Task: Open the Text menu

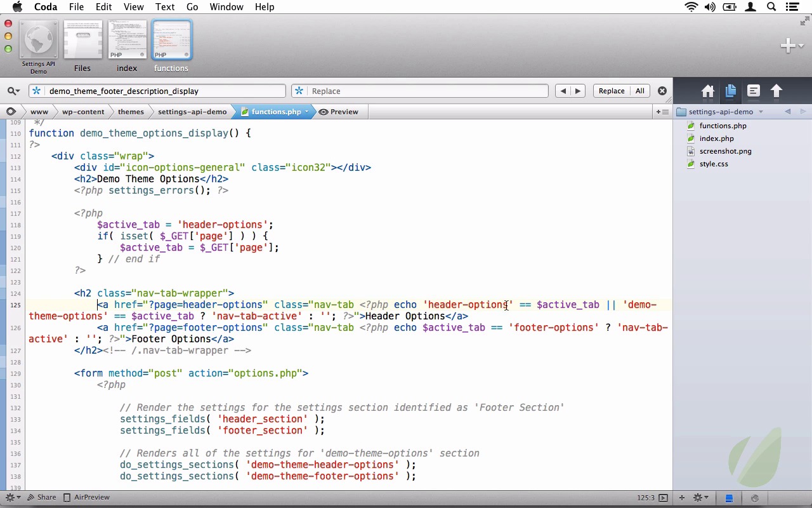Action: 165,7
